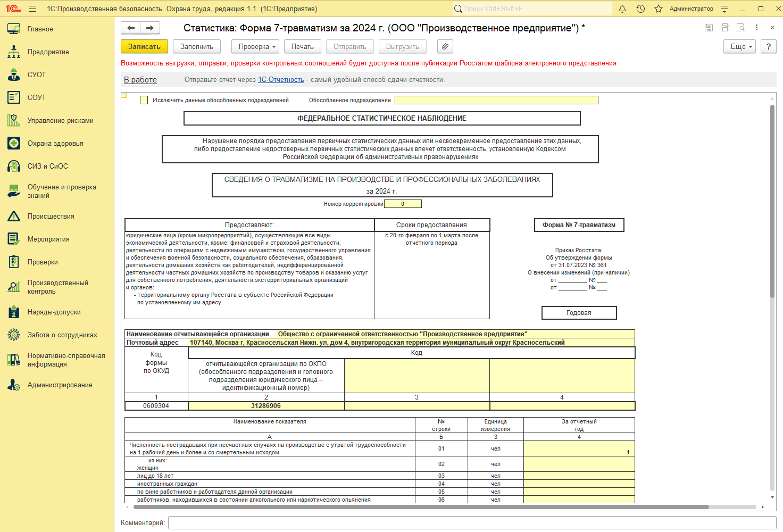Follow the 1С-Отчетность link
The width and height of the screenshot is (783, 532).
(281, 80)
